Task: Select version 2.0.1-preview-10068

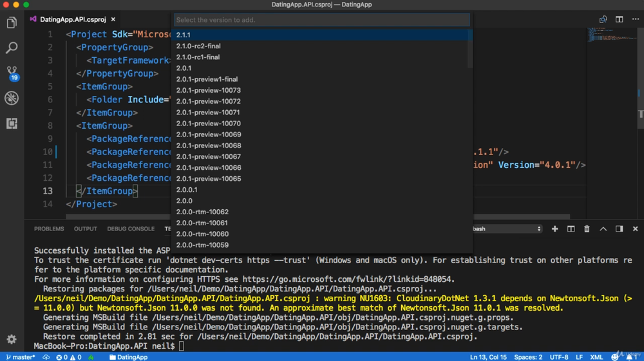Action: (x=321, y=145)
